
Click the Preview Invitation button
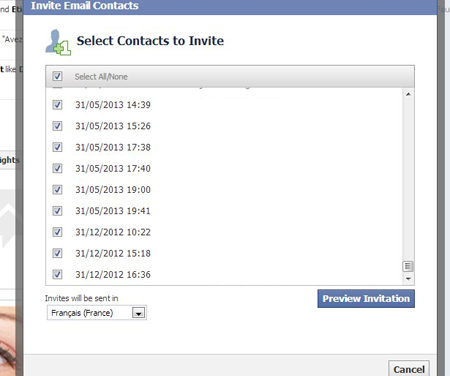pos(366,299)
